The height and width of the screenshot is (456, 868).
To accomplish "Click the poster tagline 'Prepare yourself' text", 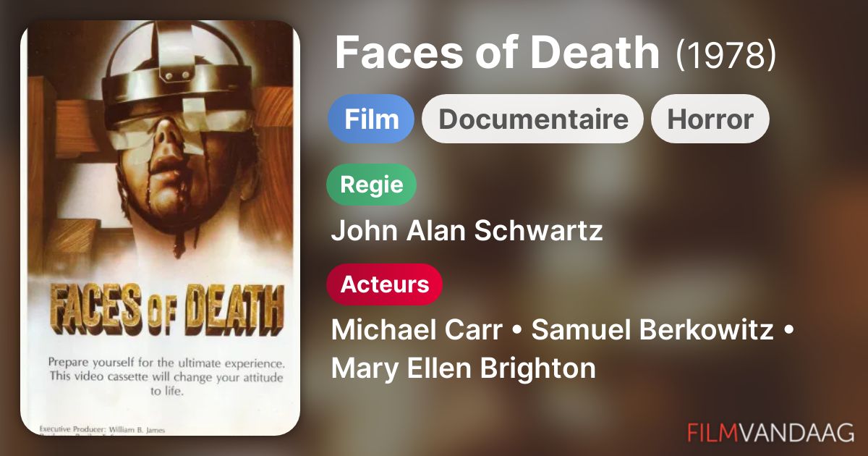I will (x=166, y=376).
